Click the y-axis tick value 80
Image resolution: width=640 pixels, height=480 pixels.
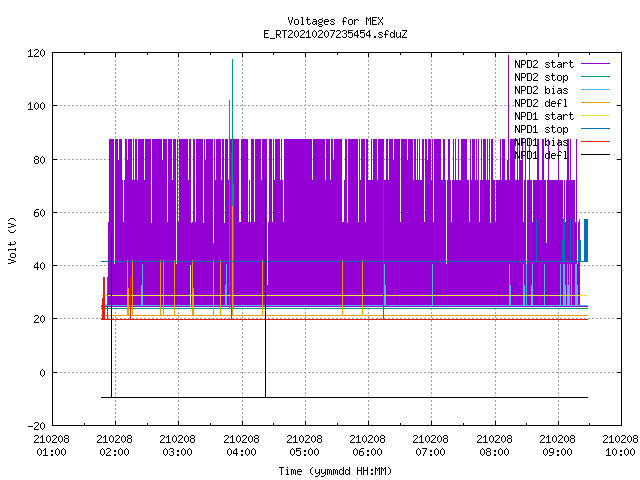(x=39, y=160)
